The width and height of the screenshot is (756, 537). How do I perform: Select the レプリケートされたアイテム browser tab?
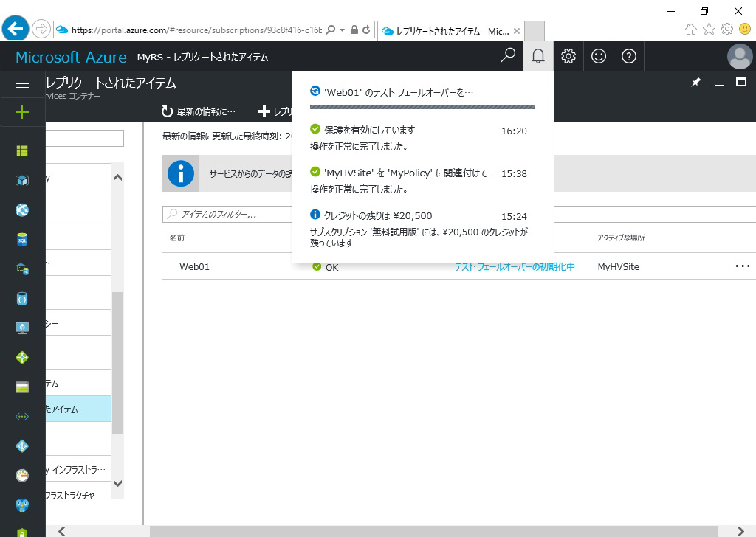pyautogui.click(x=450, y=31)
